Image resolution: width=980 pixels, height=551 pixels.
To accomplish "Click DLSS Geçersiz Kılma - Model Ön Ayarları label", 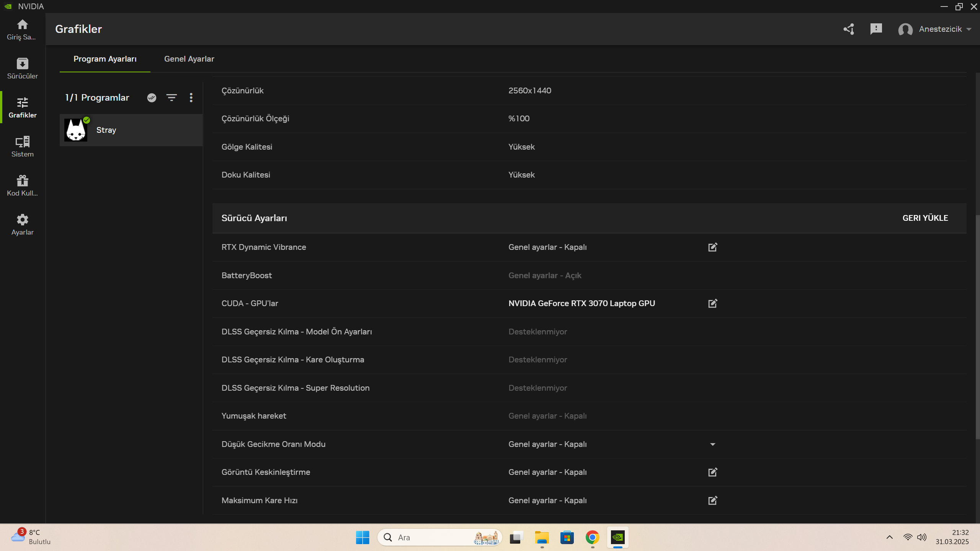I will click(x=297, y=332).
